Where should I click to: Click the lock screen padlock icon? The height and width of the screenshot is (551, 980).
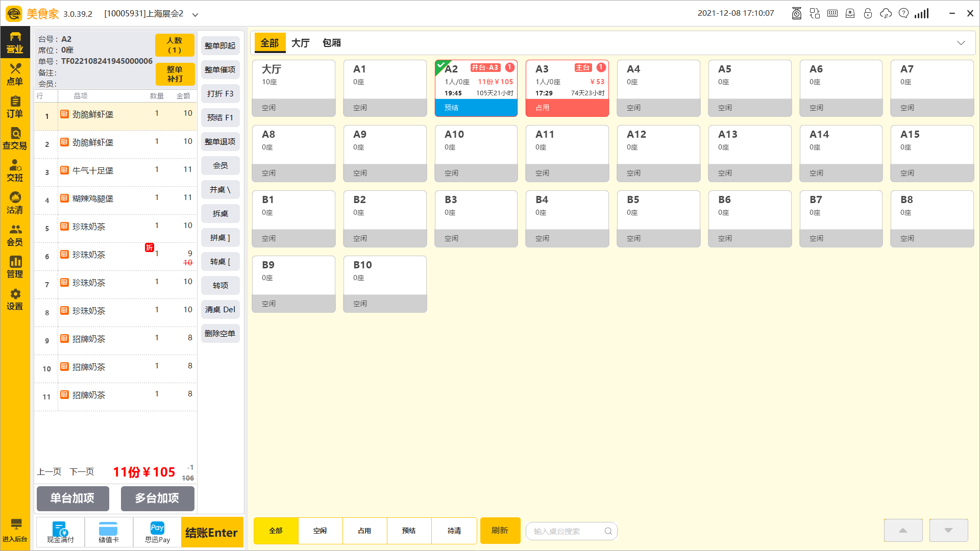(x=868, y=13)
